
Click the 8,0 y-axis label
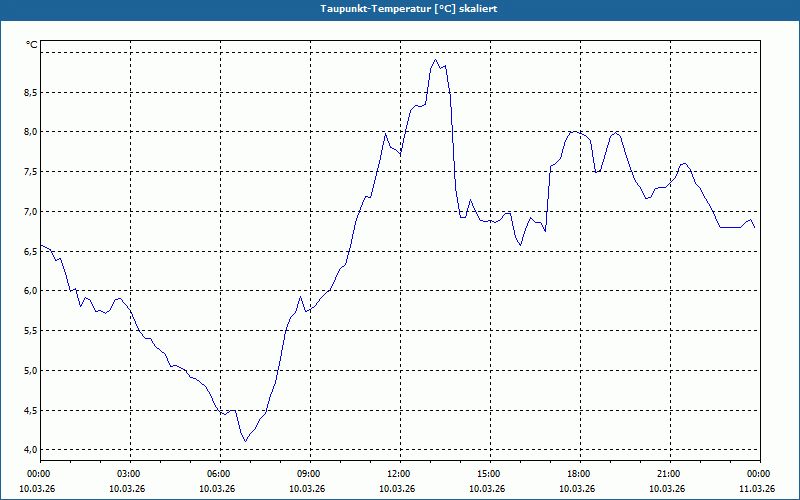tap(32, 132)
